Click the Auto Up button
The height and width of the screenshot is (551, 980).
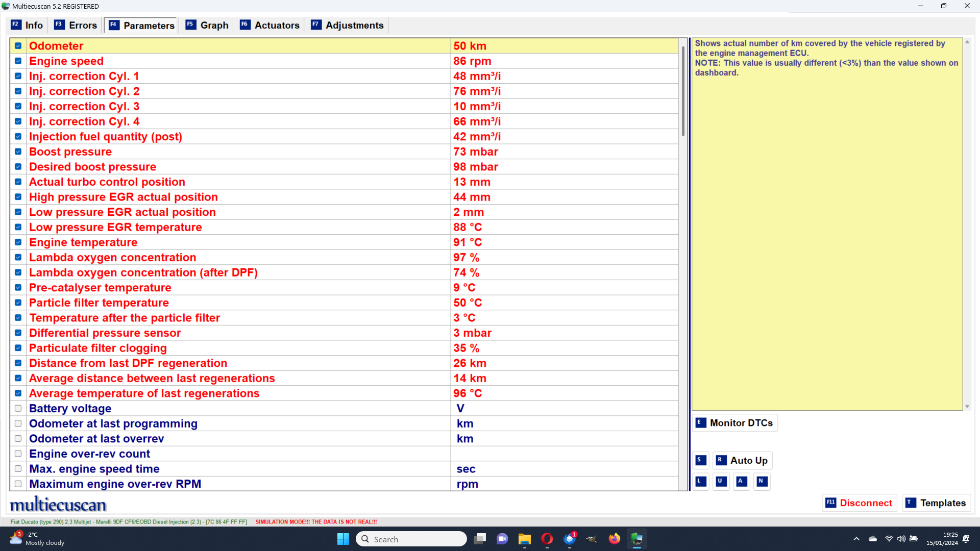click(743, 460)
